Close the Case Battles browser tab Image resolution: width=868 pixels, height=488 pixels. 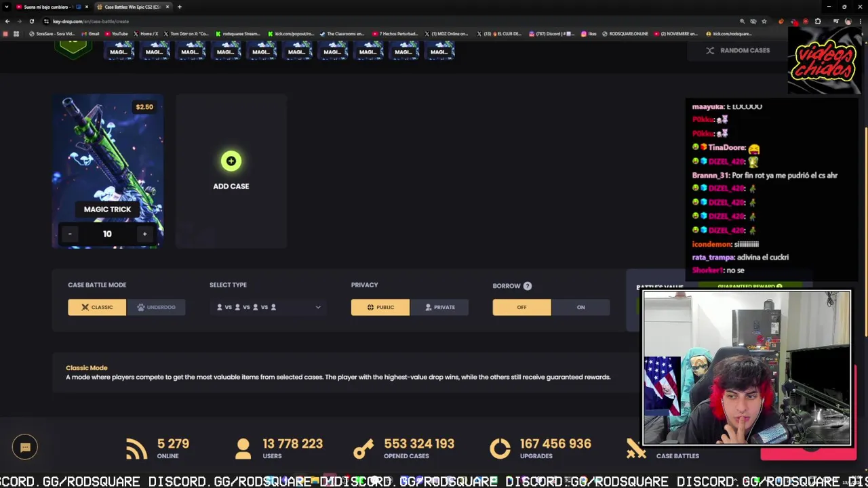pos(167,7)
